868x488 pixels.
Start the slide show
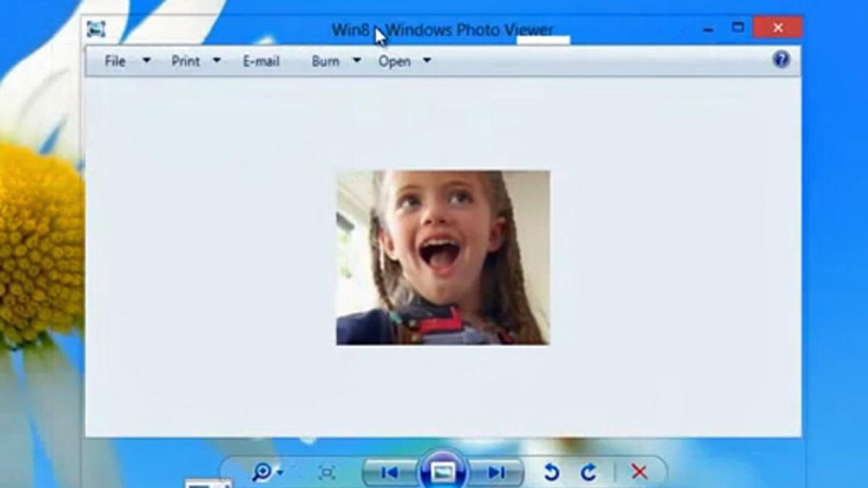click(x=443, y=472)
